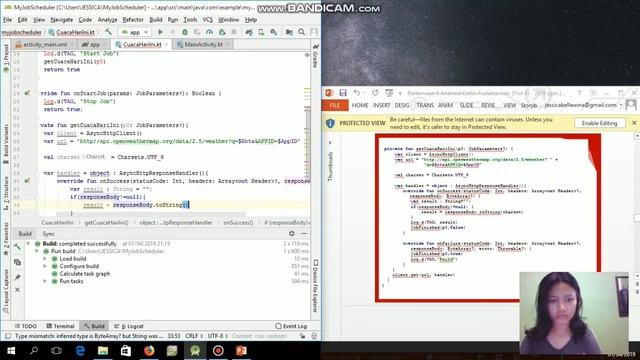Click the lock read-only toggle in status bar
This screenshot has width=640, height=360.
point(302,336)
